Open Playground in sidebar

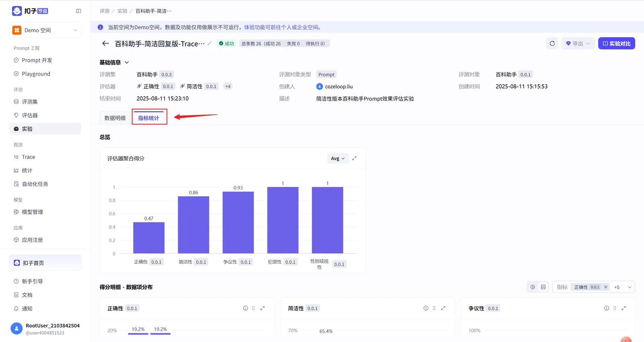45,74
